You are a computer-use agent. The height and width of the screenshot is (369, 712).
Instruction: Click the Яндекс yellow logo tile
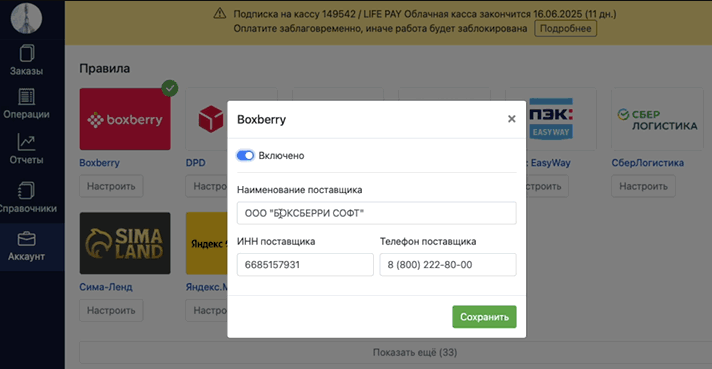[207, 243]
